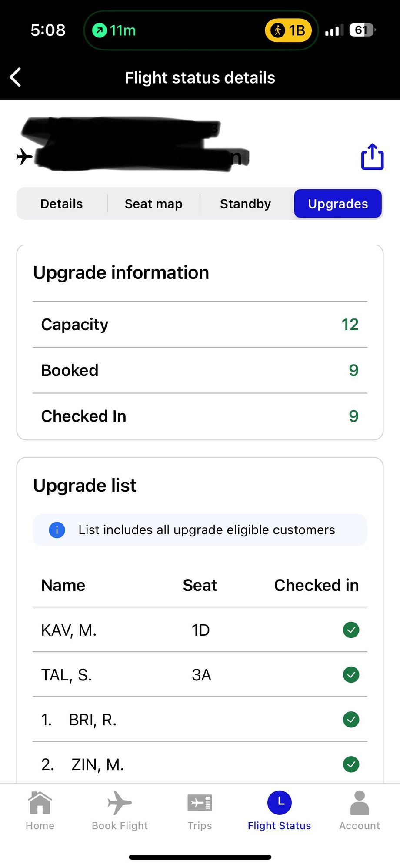
Task: Tap the blue info icon in Upgrade list
Action: (x=57, y=530)
